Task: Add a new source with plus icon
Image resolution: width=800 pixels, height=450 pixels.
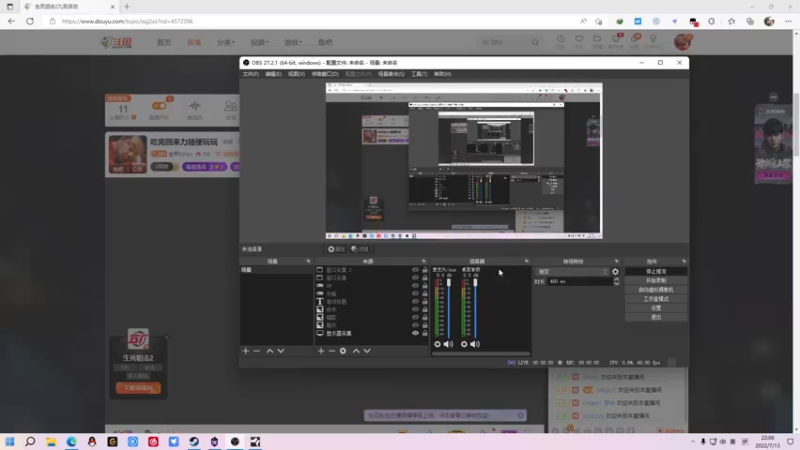Action: 321,351
